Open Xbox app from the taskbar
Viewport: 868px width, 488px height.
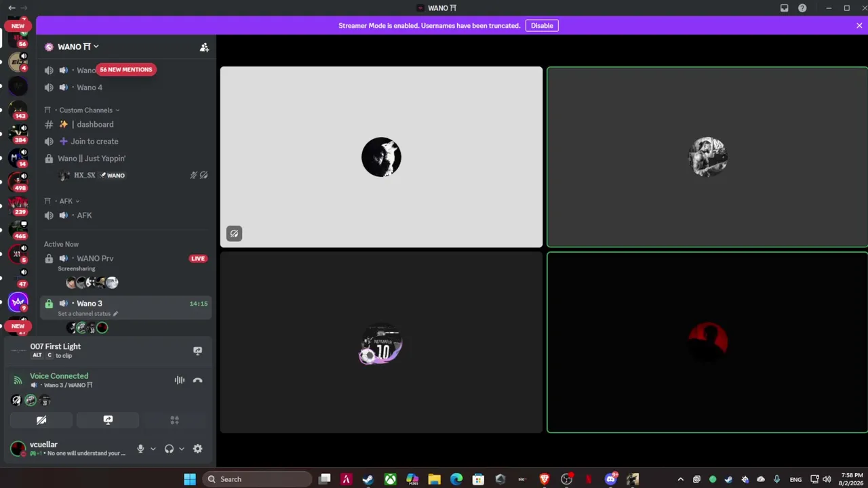(391, 479)
